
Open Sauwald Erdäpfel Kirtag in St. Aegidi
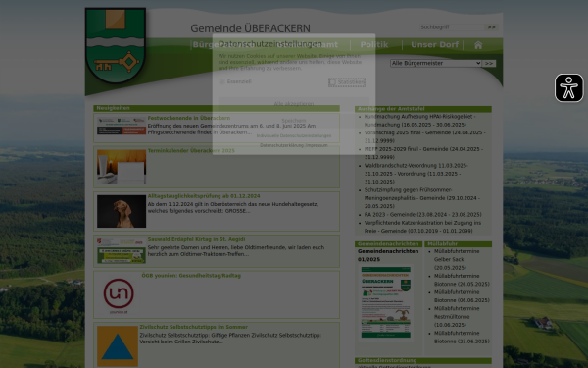(196, 239)
